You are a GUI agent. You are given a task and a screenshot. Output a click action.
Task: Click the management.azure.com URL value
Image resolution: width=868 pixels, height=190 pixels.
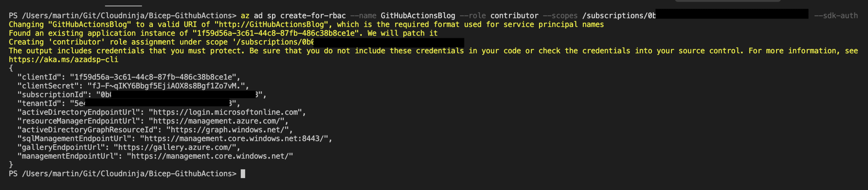218,121
